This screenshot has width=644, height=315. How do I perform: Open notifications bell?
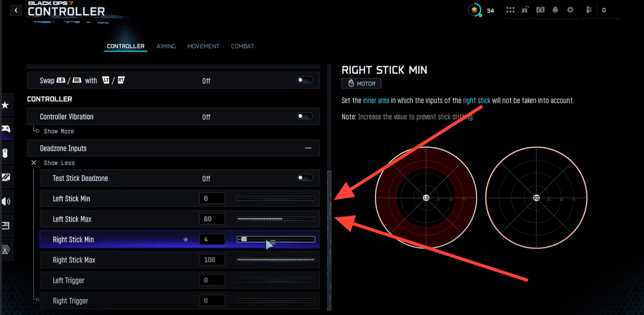[555, 10]
